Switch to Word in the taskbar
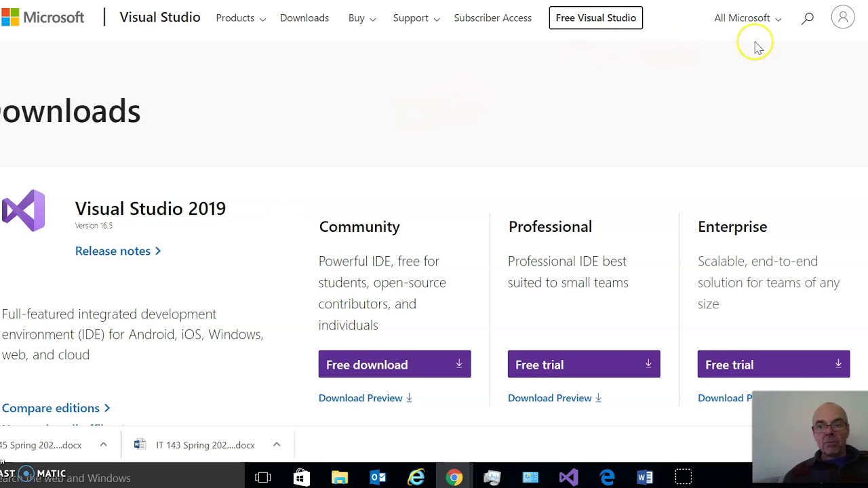 click(x=645, y=478)
